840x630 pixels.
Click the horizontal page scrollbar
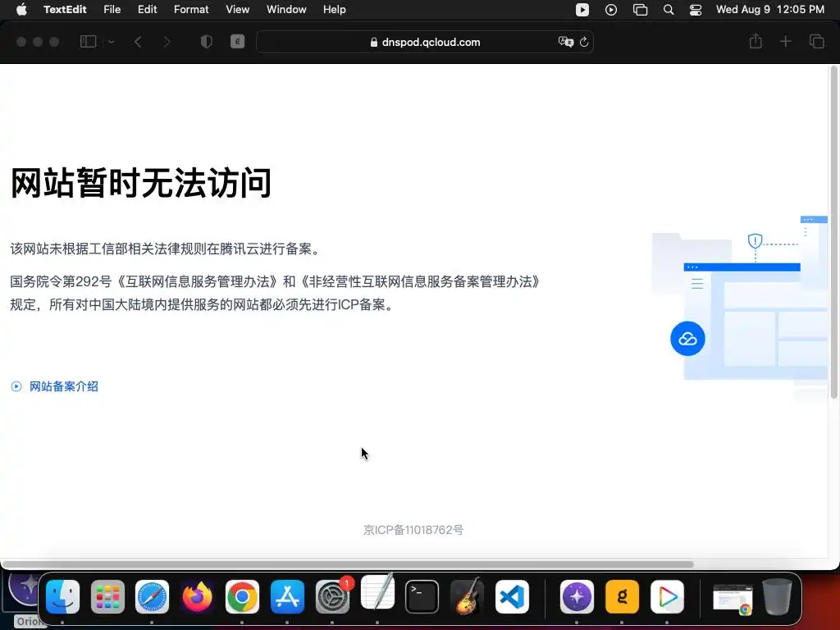347,564
